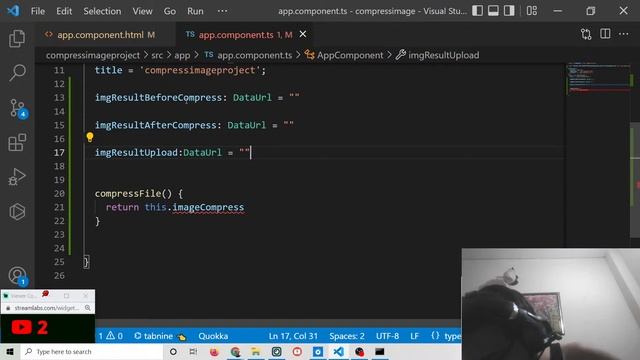Click src folder in breadcrumb
Image resolution: width=640 pixels, height=360 pixels.
(x=157, y=55)
